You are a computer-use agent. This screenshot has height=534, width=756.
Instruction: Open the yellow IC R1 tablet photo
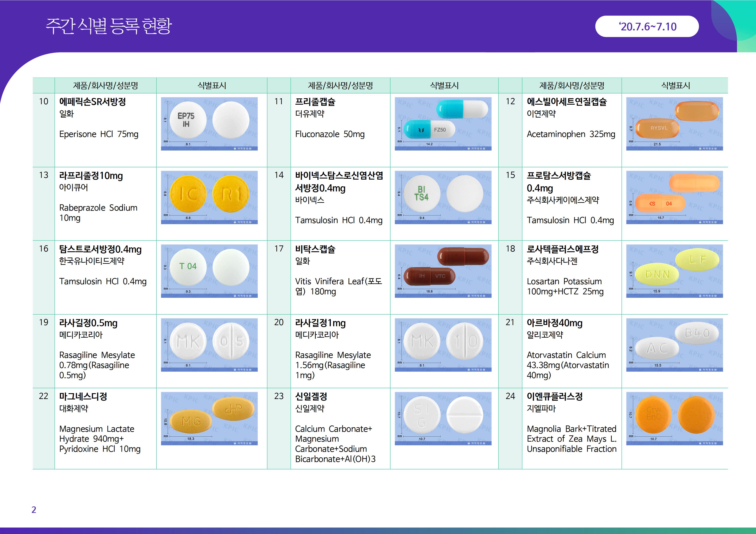click(209, 197)
